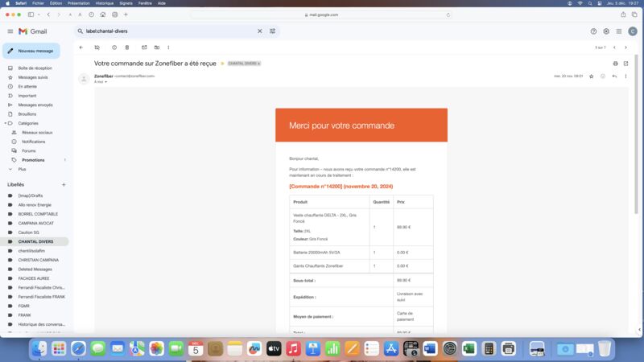Open message more options three dots
The height and width of the screenshot is (362, 644).
coord(625,76)
